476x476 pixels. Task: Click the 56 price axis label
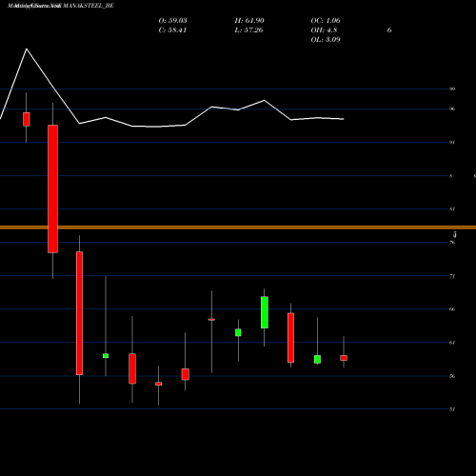click(452, 376)
